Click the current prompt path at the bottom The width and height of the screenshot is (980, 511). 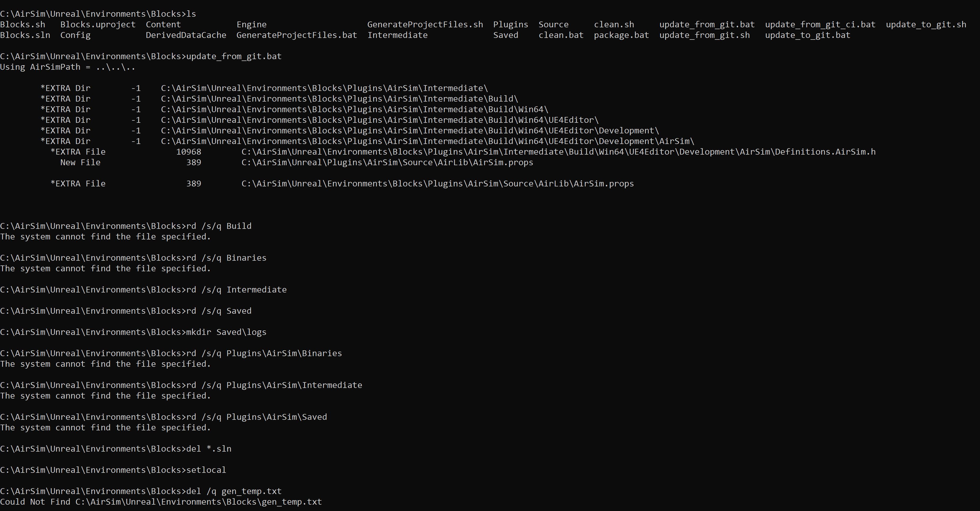91,491
